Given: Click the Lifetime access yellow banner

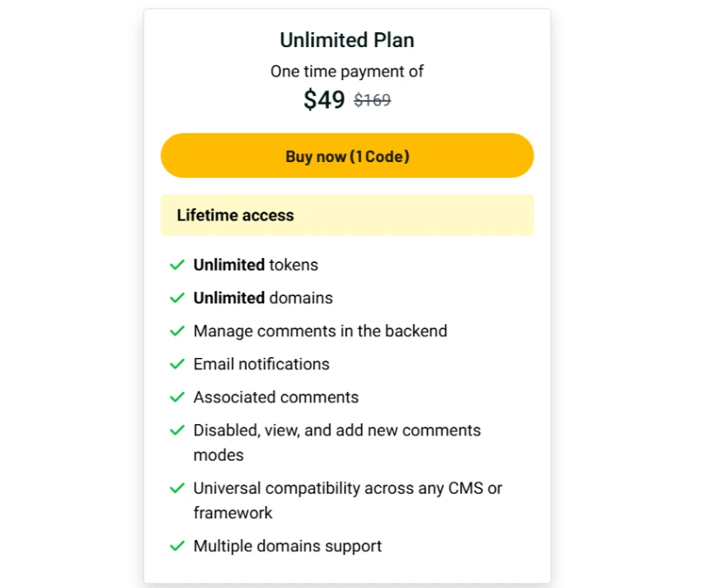Looking at the screenshot, I should click(347, 215).
